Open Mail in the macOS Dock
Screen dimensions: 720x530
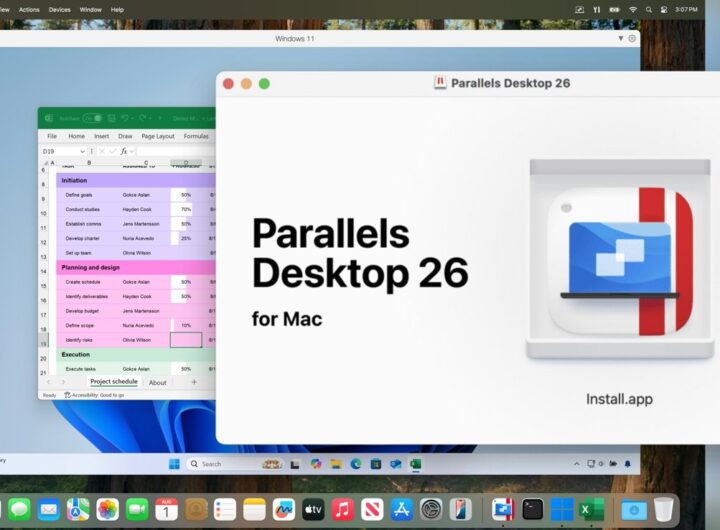(x=49, y=509)
